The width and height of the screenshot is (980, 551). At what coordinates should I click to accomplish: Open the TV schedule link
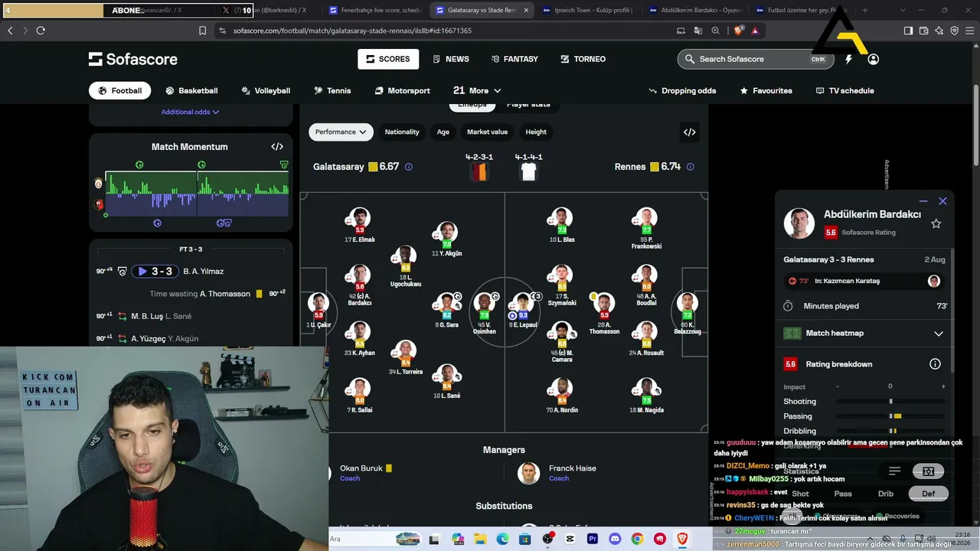click(844, 90)
